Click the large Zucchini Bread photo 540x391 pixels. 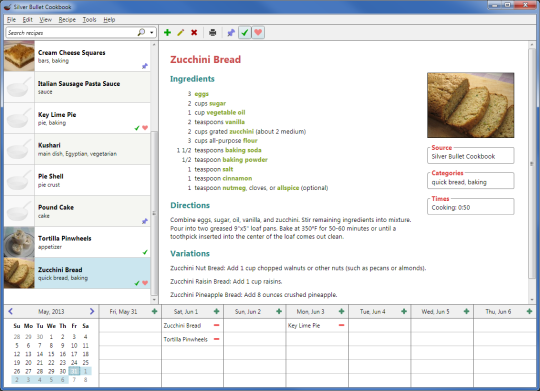click(470, 105)
